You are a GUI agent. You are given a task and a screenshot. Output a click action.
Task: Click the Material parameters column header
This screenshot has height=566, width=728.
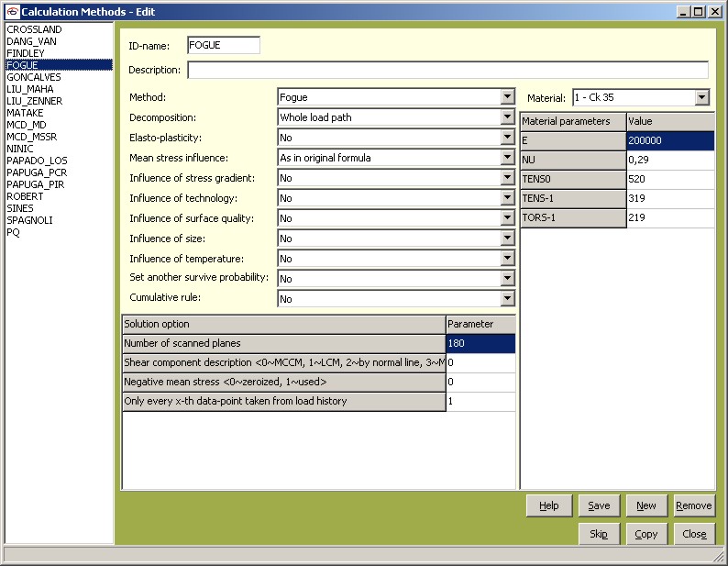(573, 121)
